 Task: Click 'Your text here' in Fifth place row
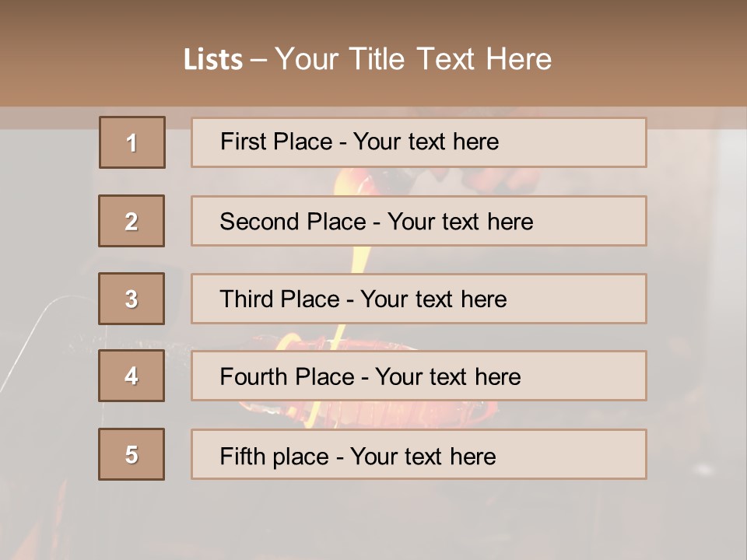coord(423,456)
